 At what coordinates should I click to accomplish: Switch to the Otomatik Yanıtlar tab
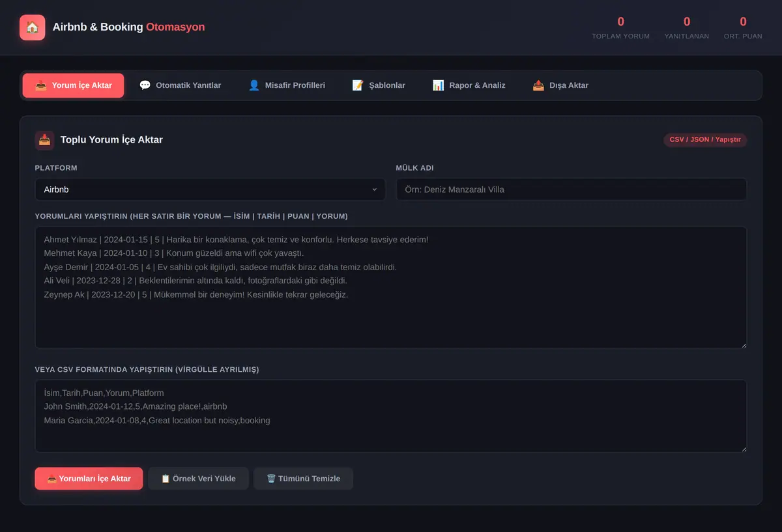tap(180, 85)
